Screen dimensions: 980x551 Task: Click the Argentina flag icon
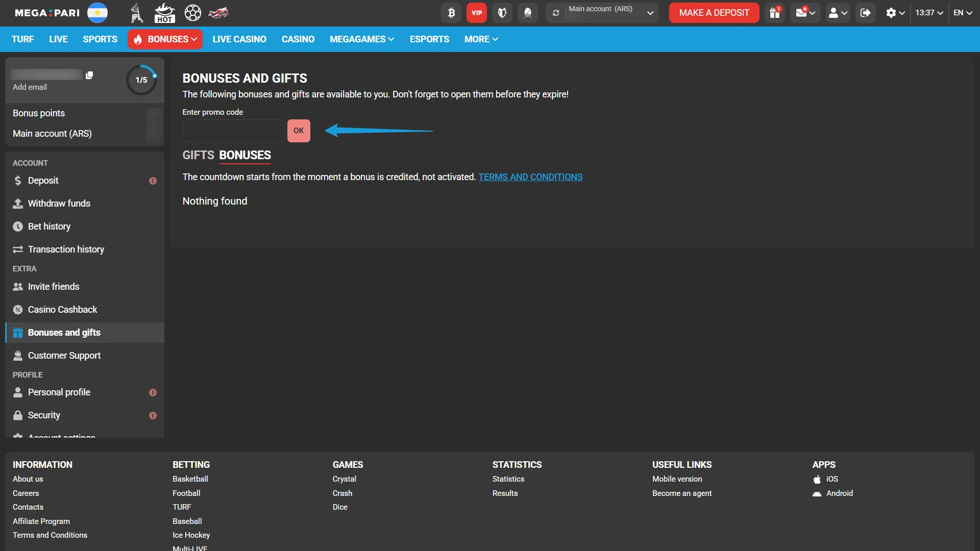97,13
